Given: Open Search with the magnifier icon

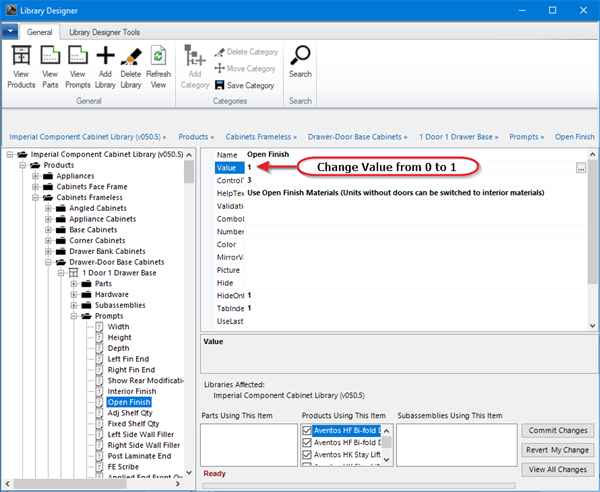Looking at the screenshot, I should pos(300,57).
